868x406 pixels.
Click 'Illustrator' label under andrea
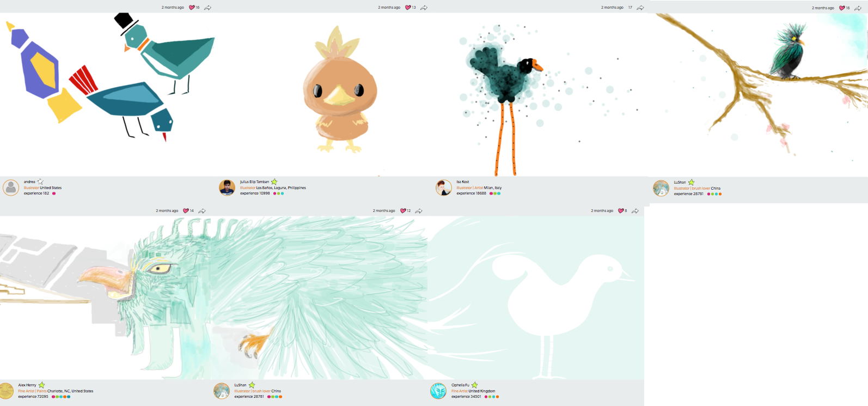(x=32, y=188)
